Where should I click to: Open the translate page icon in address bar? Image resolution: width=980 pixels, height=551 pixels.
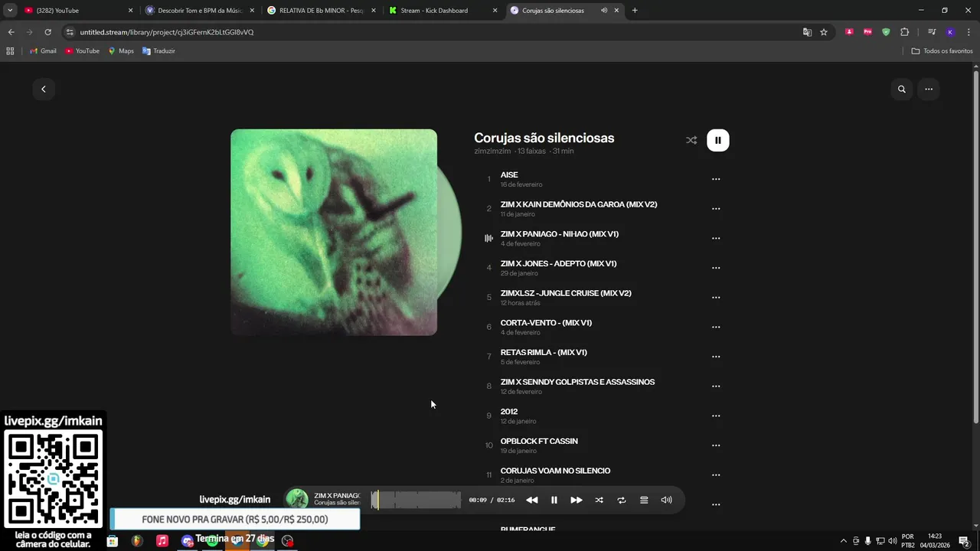coord(807,32)
